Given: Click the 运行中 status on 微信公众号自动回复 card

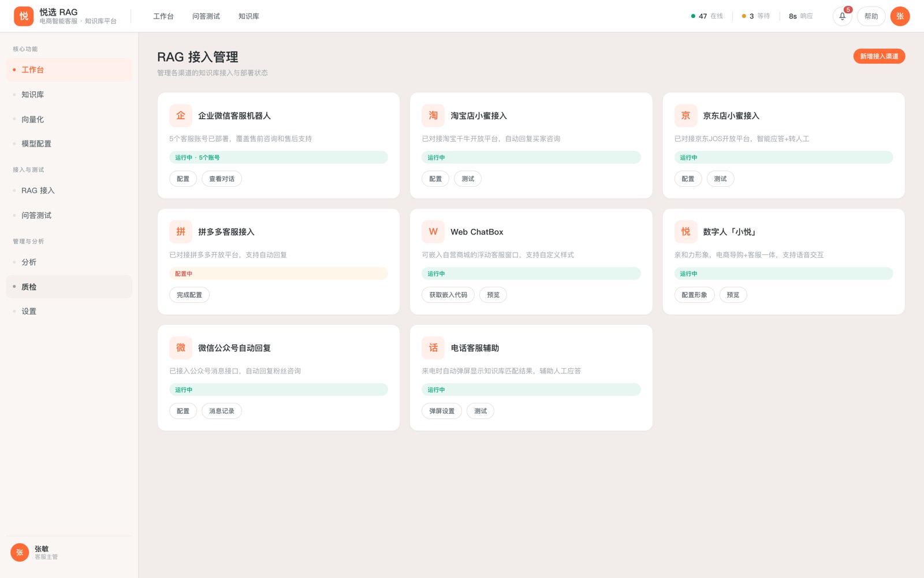Looking at the screenshot, I should coord(278,390).
